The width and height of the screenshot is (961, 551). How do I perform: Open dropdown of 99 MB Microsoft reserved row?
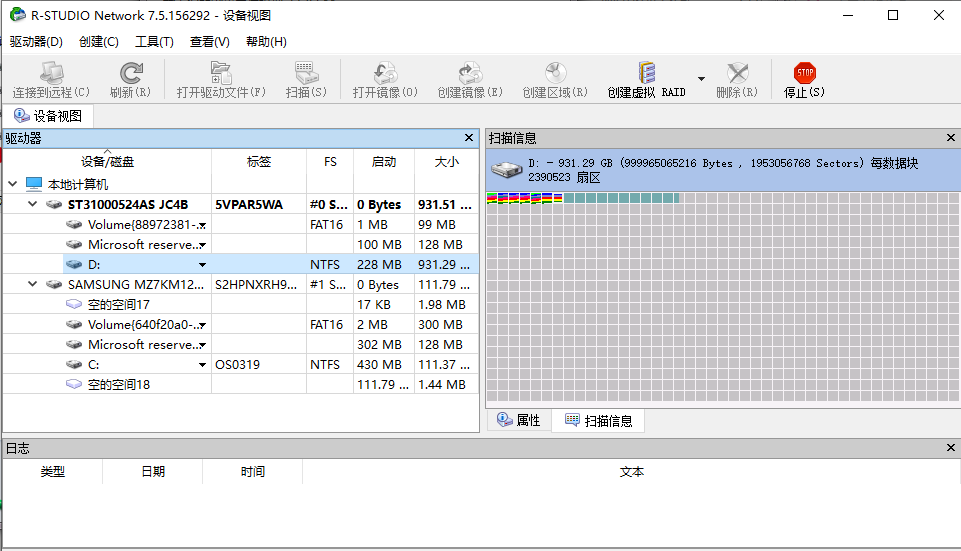point(202,245)
